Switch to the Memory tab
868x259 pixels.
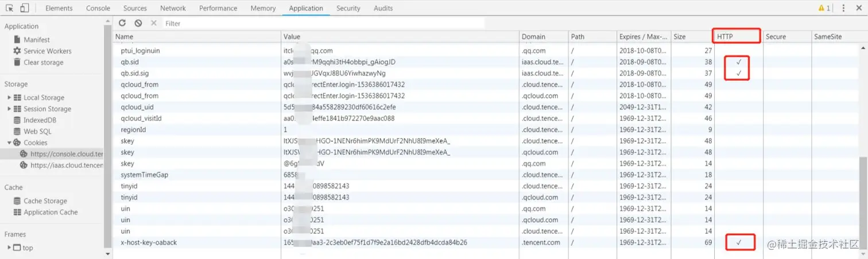(263, 8)
